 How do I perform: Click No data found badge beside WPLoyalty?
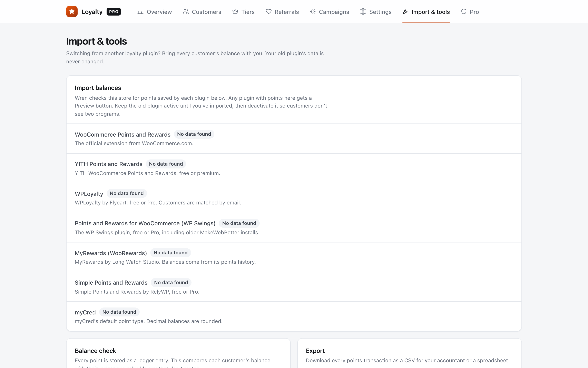pos(127,193)
